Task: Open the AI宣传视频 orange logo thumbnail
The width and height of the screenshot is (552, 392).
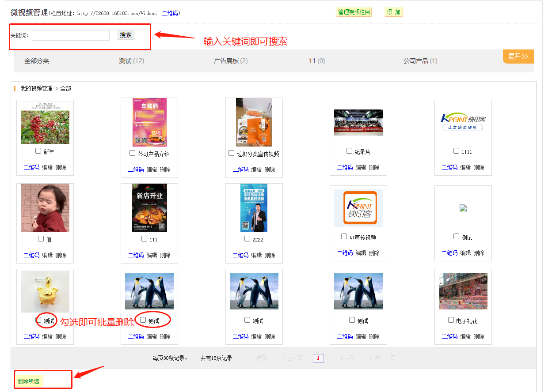Action: pos(358,208)
